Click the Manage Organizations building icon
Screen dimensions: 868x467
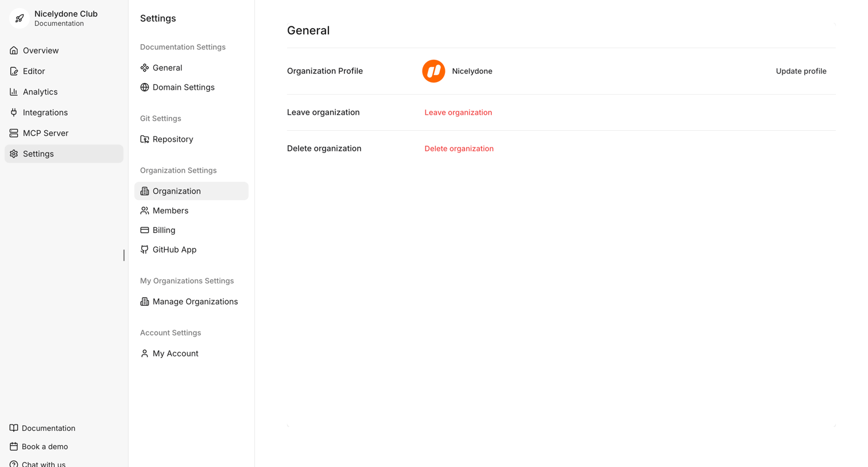(145, 302)
